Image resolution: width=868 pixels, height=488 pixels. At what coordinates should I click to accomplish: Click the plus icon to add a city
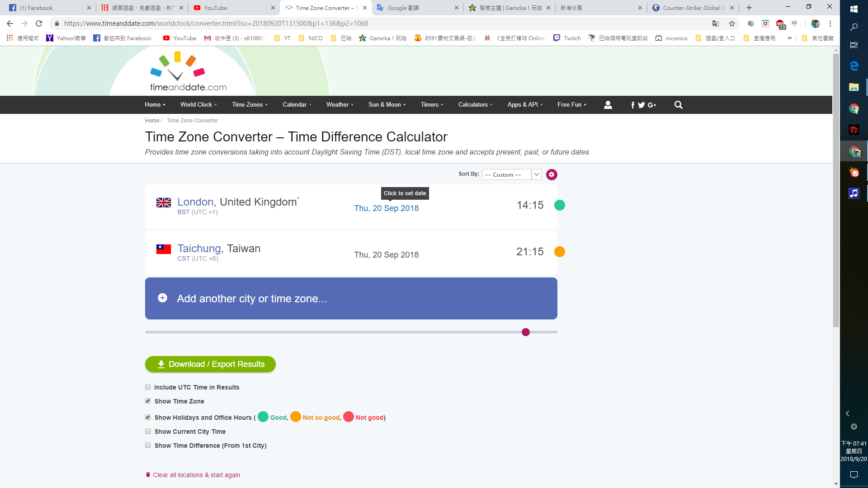[x=162, y=298]
